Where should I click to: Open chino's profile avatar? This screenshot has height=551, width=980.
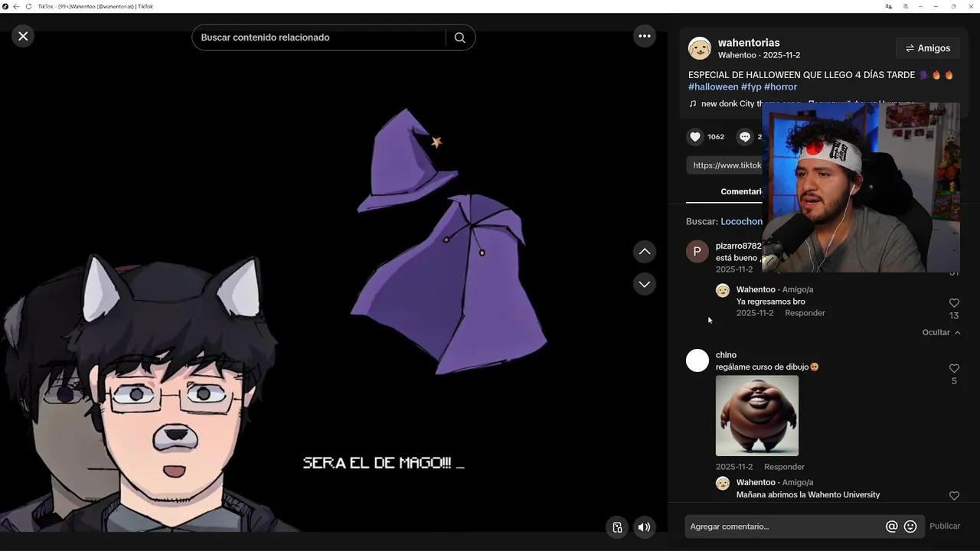coord(697,360)
